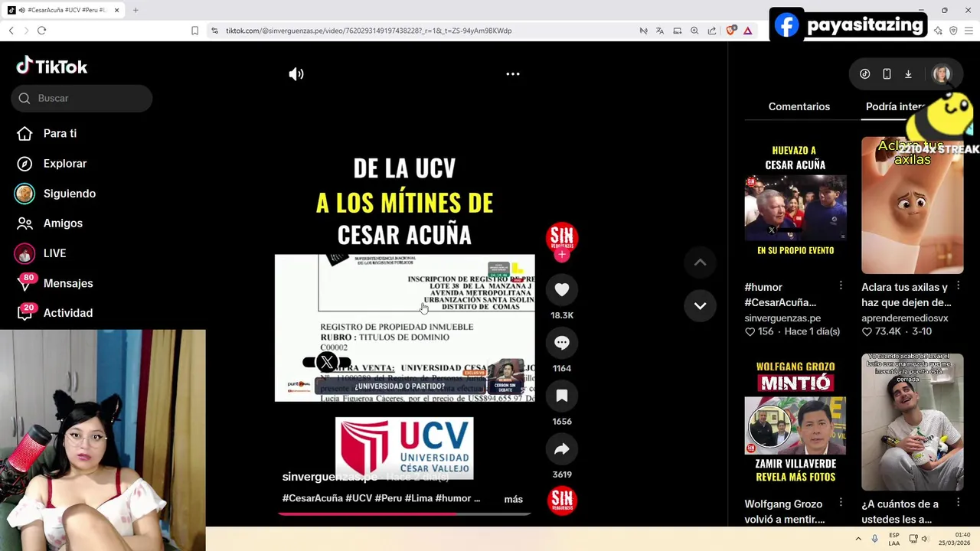Focus the Buscar search field
The image size is (980, 551).
pyautogui.click(x=82, y=98)
